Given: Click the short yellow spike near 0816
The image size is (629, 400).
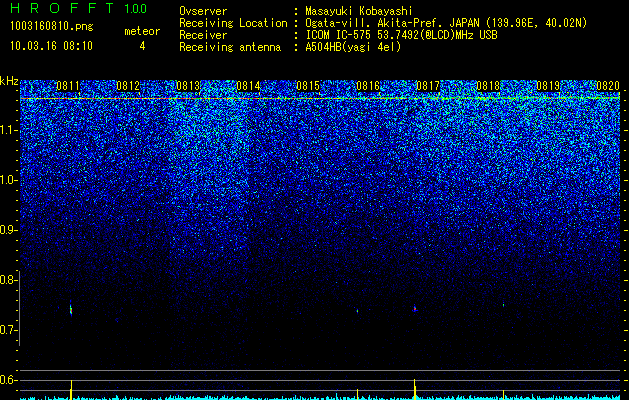Looking at the screenshot, I should pos(357,394).
